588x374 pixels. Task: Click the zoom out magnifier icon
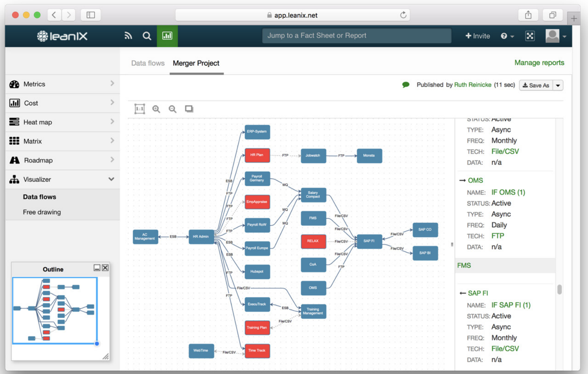[x=173, y=109]
